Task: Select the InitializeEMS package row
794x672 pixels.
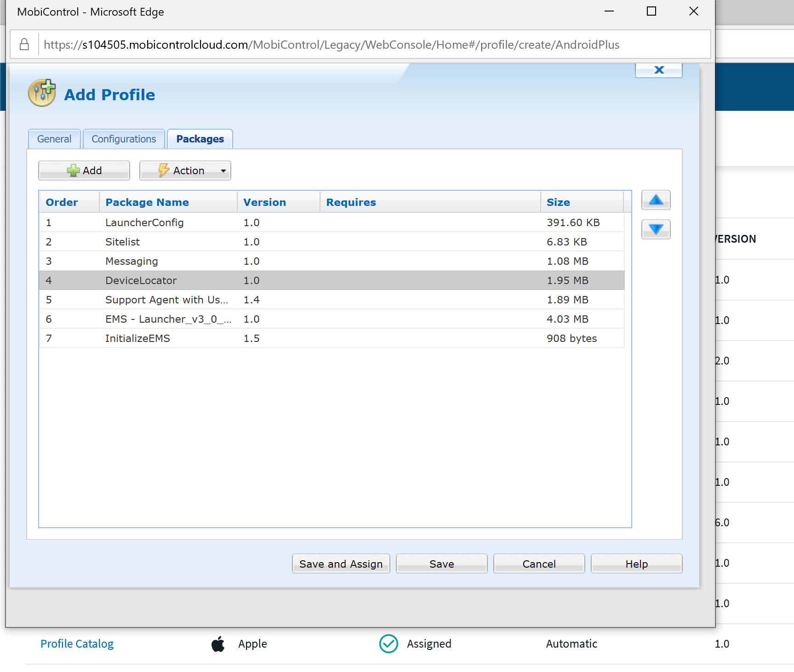Action: pyautogui.click(x=332, y=338)
